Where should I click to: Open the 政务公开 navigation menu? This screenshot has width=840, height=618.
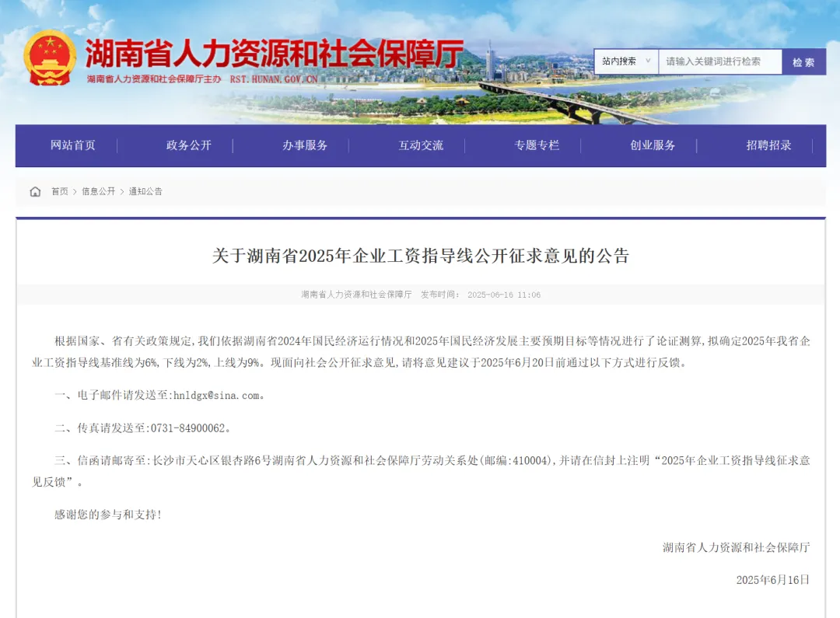189,145
